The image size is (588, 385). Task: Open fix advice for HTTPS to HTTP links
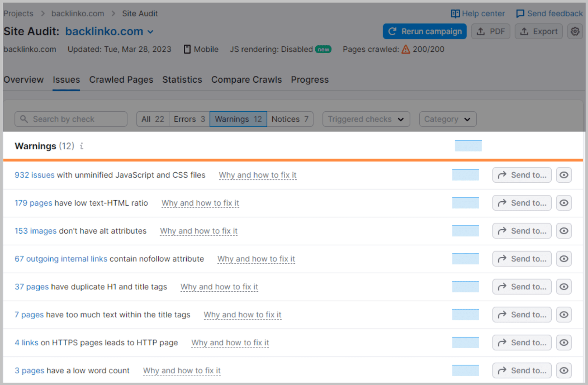pos(230,342)
